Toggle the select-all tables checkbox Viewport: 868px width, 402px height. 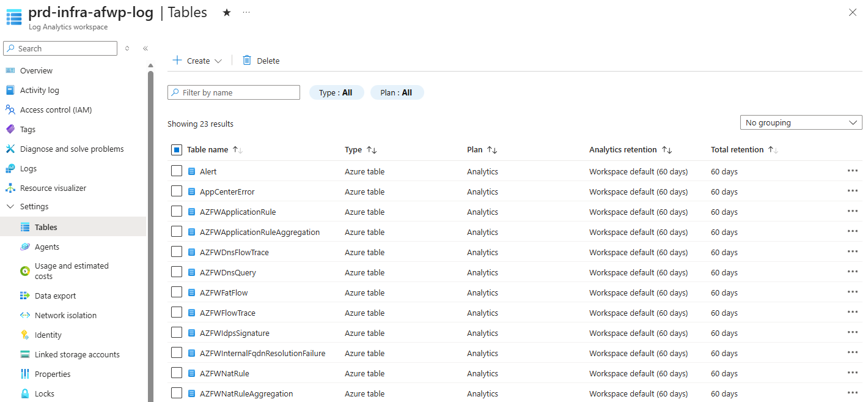click(177, 149)
